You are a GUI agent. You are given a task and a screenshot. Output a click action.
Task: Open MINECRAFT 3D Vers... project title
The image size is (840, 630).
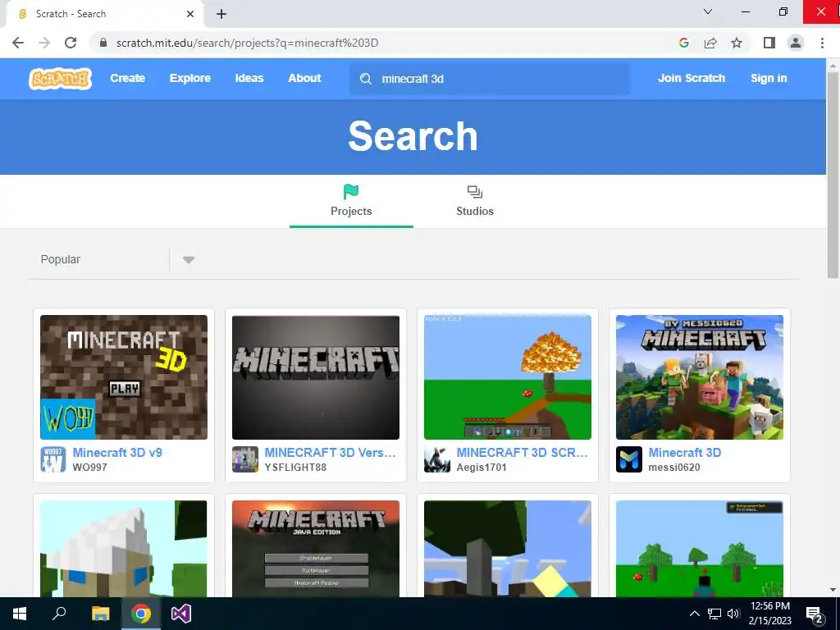coord(330,453)
